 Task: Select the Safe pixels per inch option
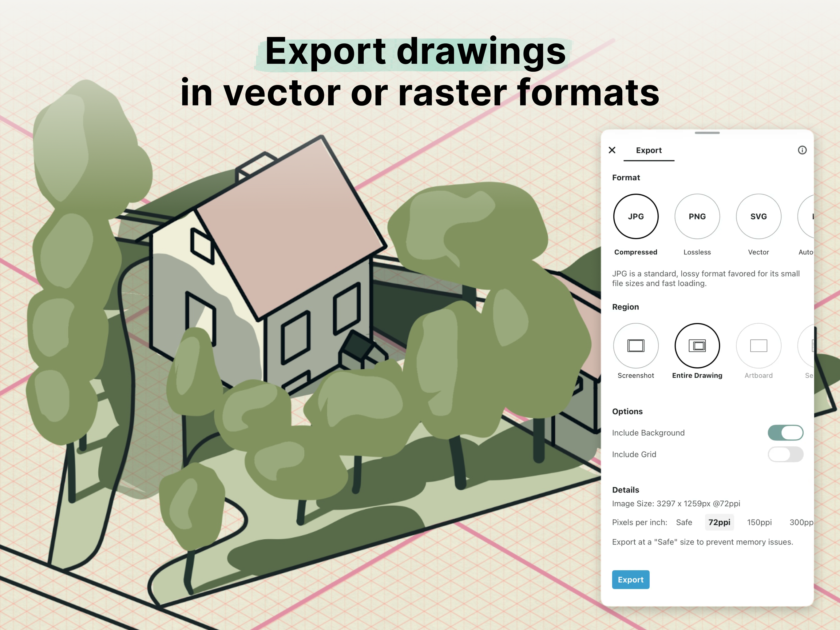pyautogui.click(x=684, y=522)
